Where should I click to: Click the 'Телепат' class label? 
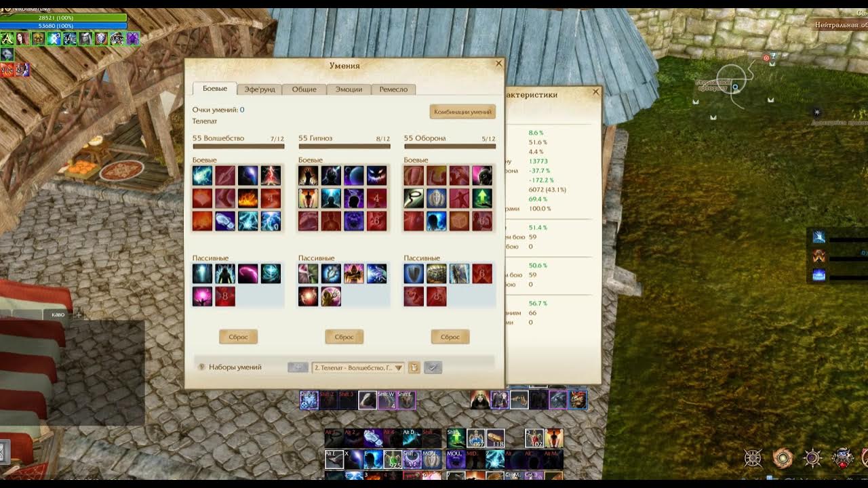[x=205, y=121]
